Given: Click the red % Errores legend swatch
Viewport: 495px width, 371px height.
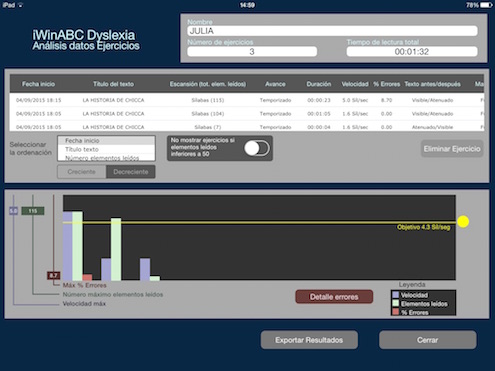Looking at the screenshot, I should tap(396, 312).
